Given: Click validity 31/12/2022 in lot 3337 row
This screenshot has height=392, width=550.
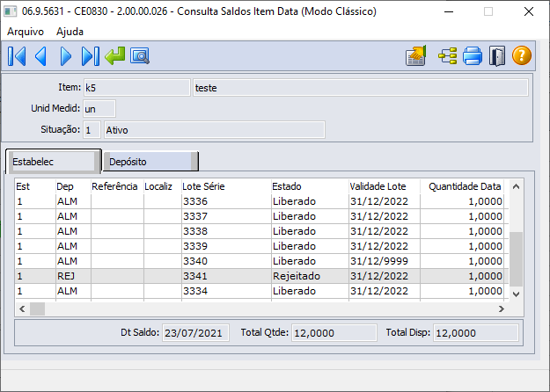Looking at the screenshot, I should coord(385,216).
